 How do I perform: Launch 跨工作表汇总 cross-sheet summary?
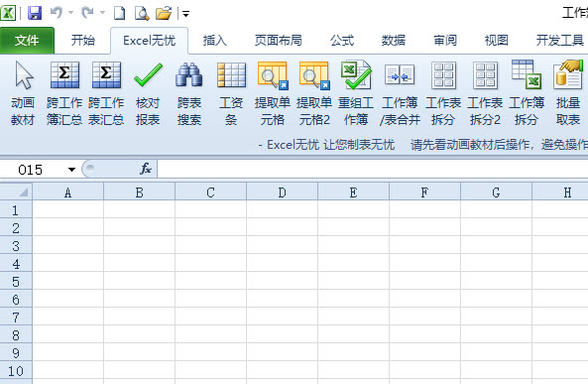106,93
